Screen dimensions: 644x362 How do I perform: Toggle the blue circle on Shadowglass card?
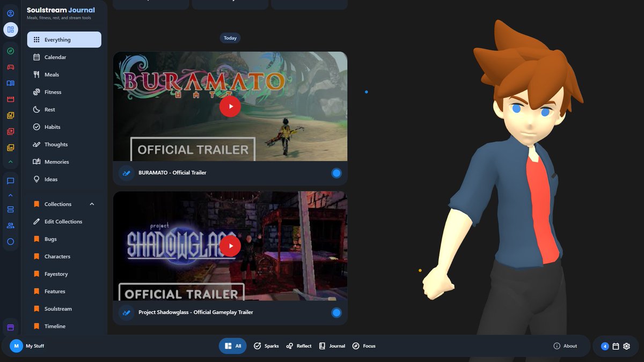tap(336, 312)
